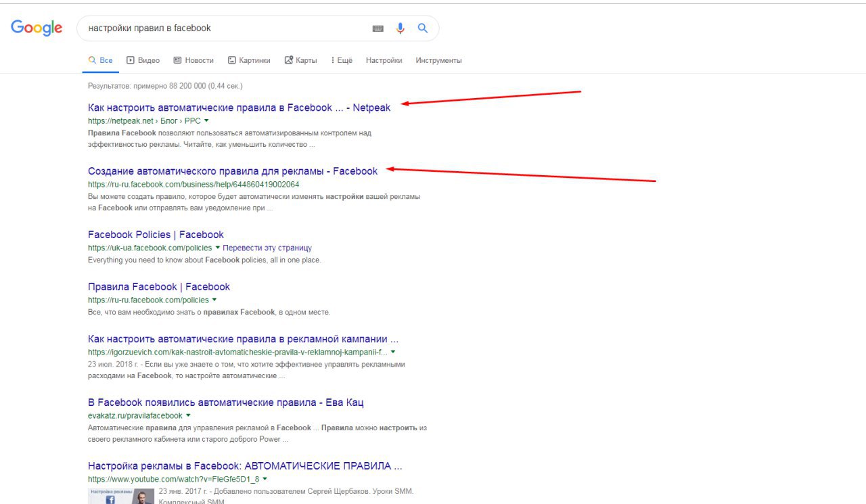
Task: Open the Ева Кац automatic rules result
Action: (x=226, y=403)
